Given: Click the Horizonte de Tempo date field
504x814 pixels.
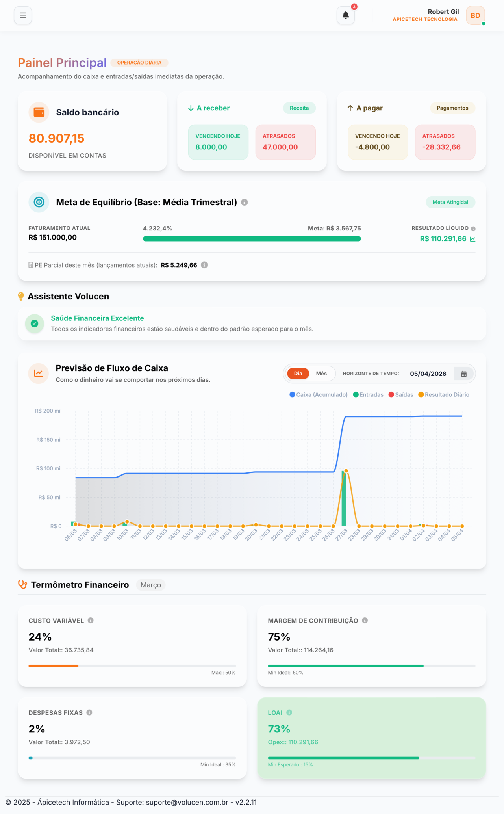Looking at the screenshot, I should point(428,374).
